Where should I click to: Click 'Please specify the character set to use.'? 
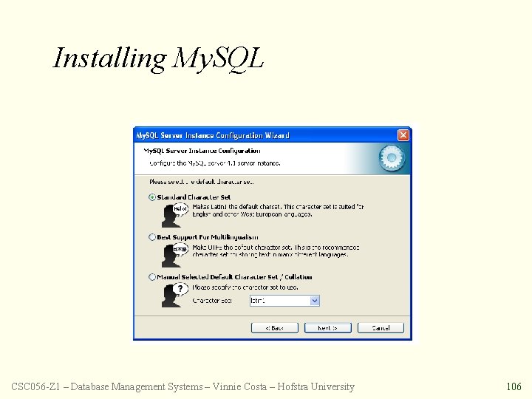tap(245, 287)
